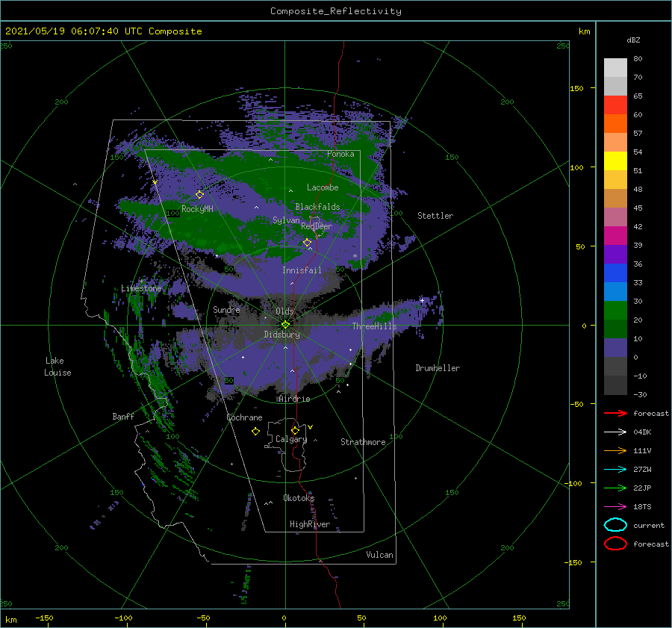Click the Strathmore town label

point(363,442)
